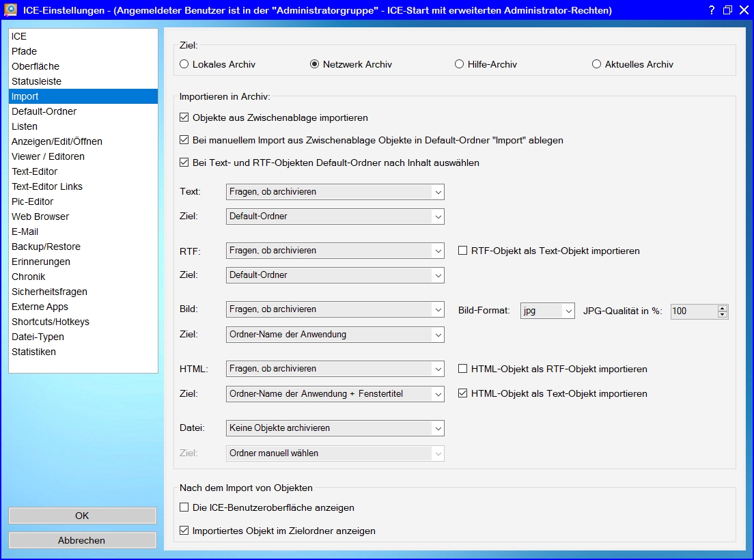Image resolution: width=754 pixels, height=560 pixels.
Task: Click the ICE app icon in title bar
Action: 10,10
